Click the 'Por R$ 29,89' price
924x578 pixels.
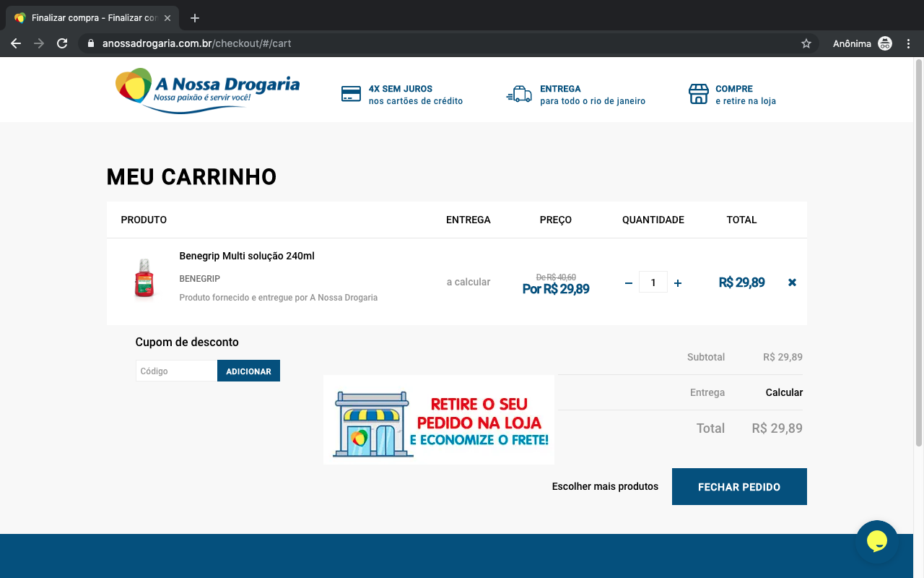click(556, 290)
